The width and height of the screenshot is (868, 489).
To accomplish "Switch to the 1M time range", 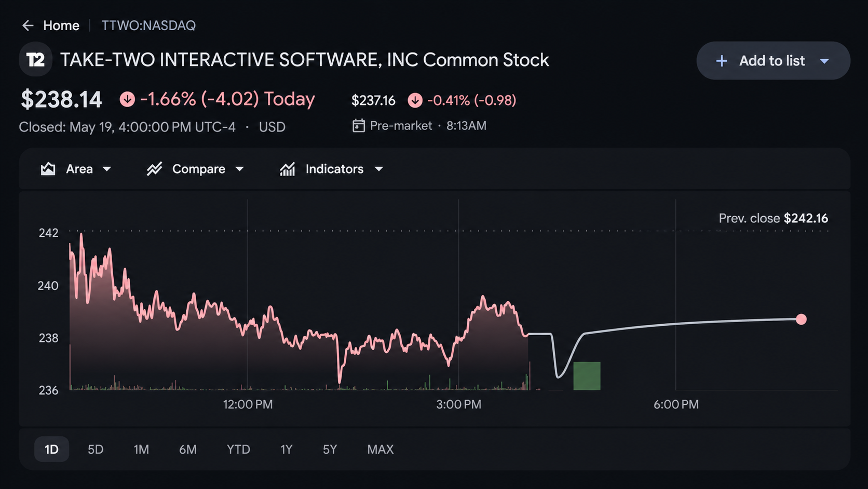I will [x=141, y=450].
